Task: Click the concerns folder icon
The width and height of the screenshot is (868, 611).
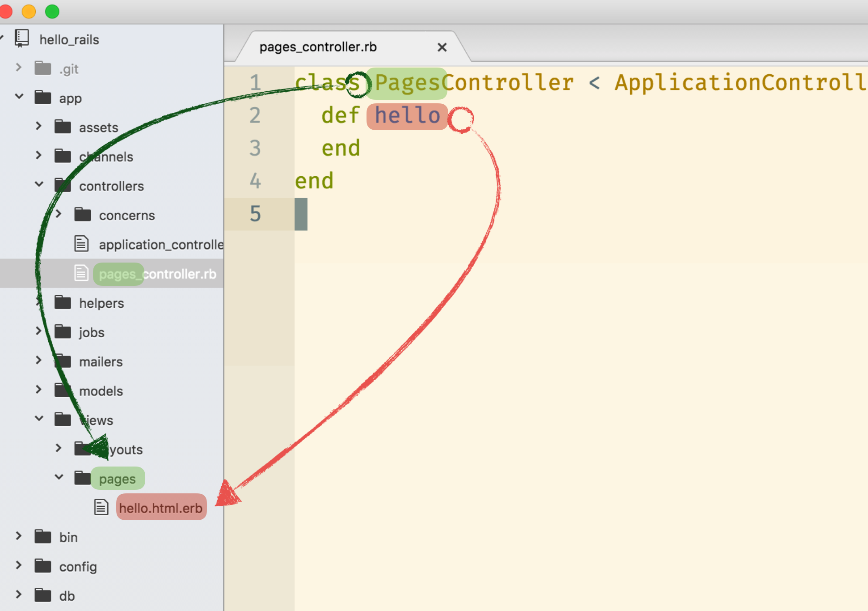Action: [83, 215]
